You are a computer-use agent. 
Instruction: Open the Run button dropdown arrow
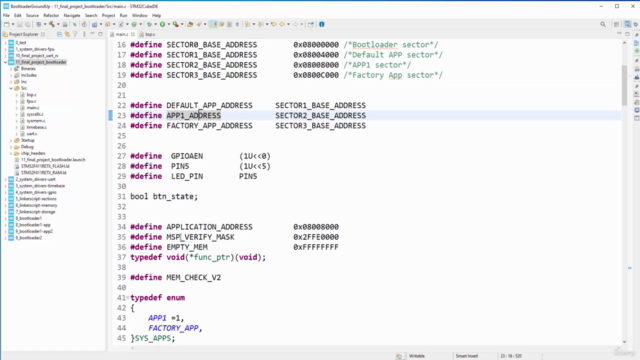click(x=169, y=24)
